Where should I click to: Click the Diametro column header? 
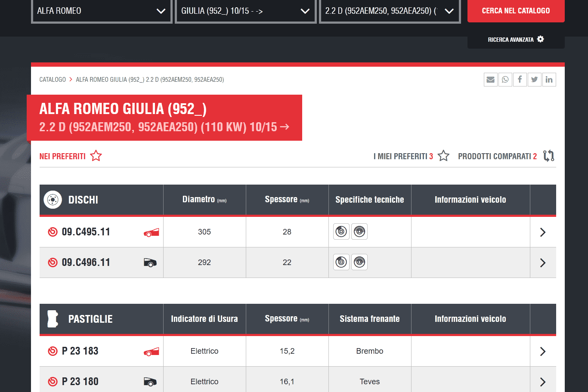[x=204, y=199]
